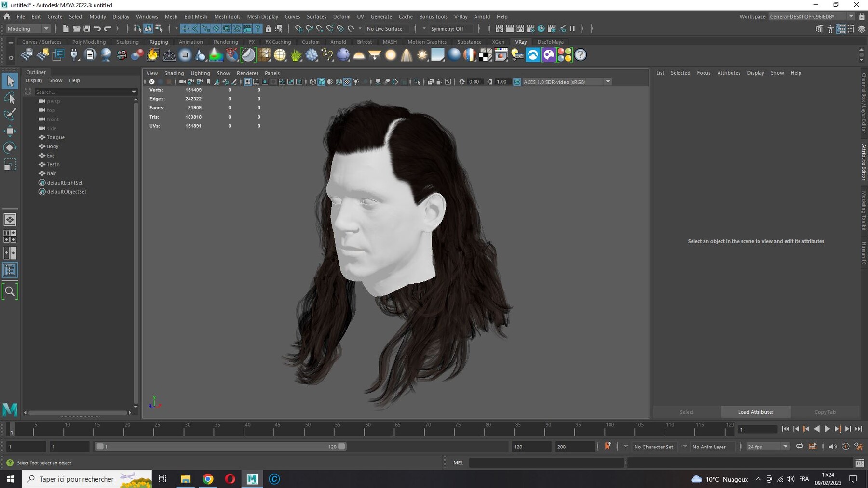
Task: Click the New Scene icon
Action: (x=66, y=28)
